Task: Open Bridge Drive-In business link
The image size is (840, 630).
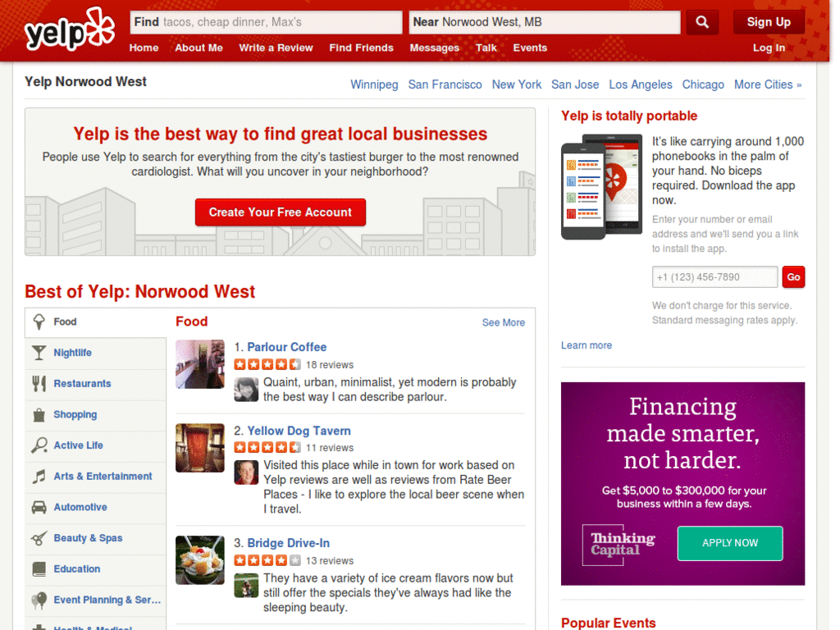Action: pyautogui.click(x=288, y=543)
